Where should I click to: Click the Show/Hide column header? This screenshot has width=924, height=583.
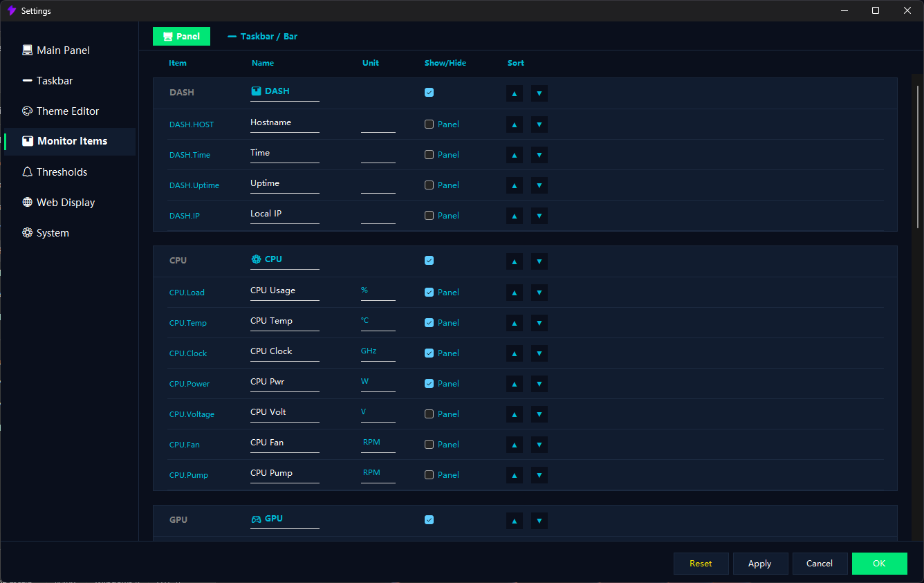(x=445, y=63)
